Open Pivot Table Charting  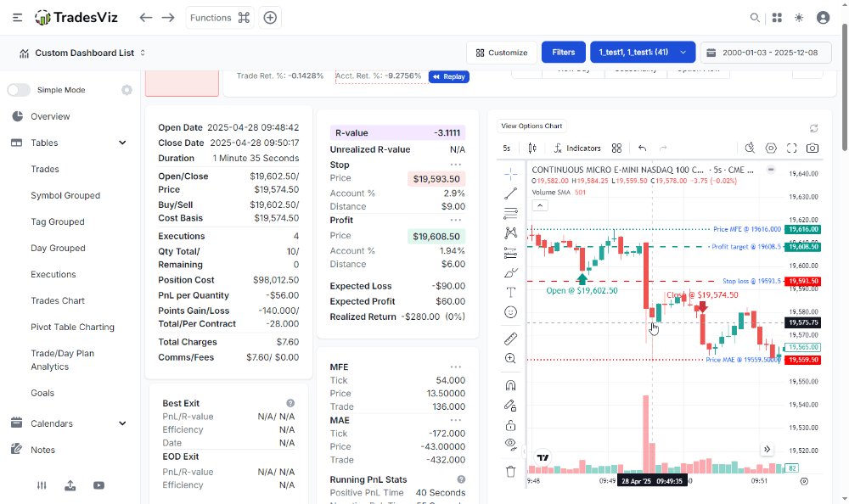[x=72, y=327]
